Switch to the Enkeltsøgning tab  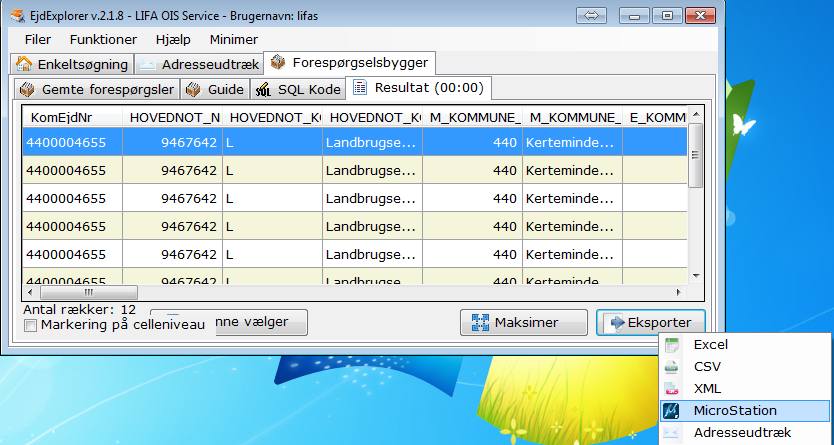tap(72, 64)
